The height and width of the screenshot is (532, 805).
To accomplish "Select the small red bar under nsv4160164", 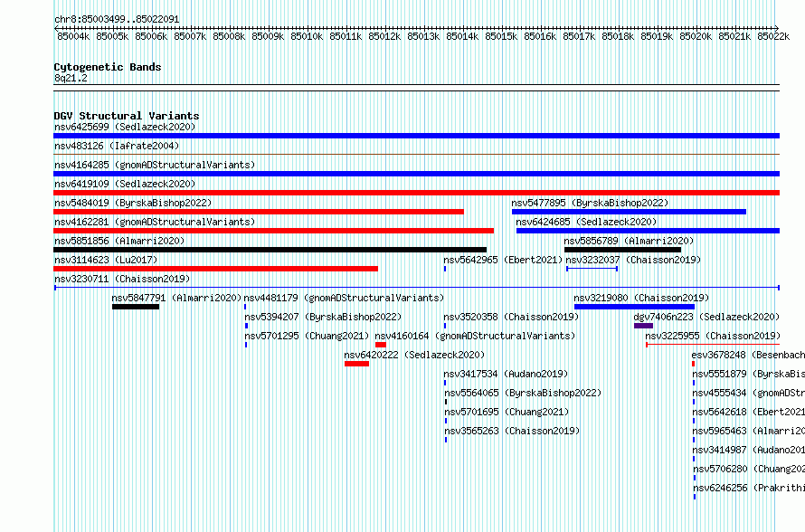I will coord(381,345).
